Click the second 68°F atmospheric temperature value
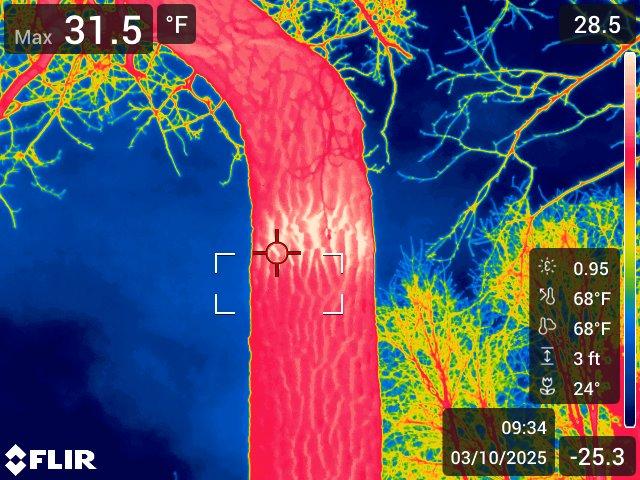Viewport: 640px width, 480px height. click(x=592, y=329)
